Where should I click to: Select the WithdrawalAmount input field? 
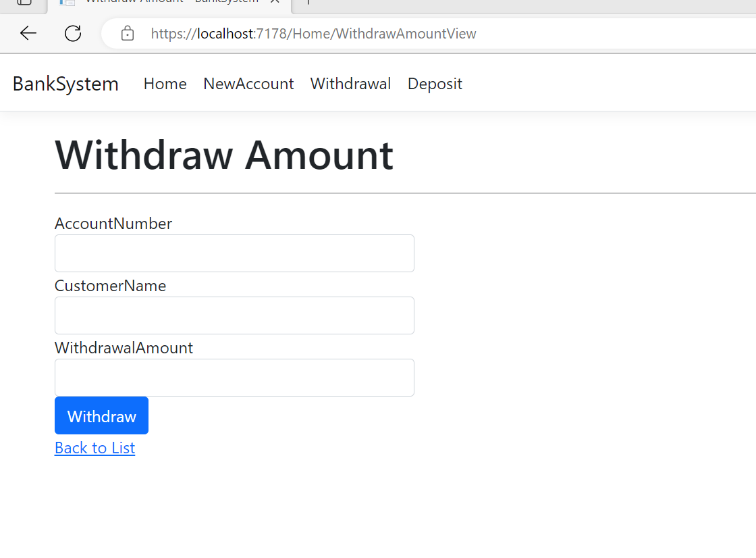click(234, 378)
